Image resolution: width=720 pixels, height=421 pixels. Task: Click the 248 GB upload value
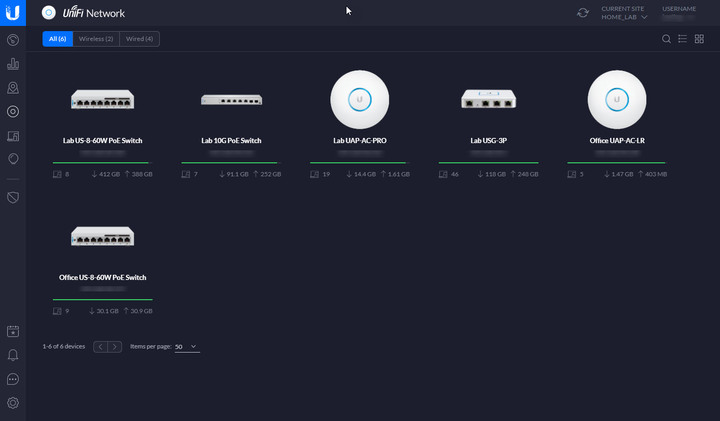click(x=528, y=174)
